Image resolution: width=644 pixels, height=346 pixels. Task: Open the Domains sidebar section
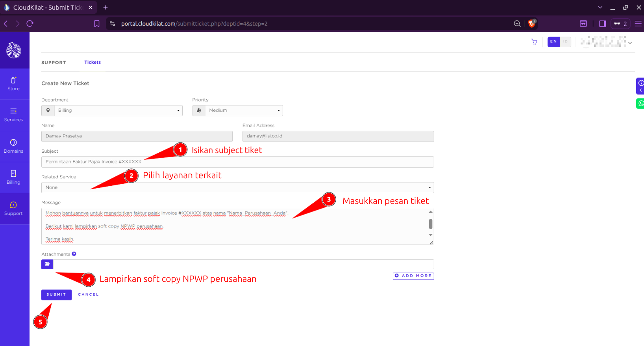pyautogui.click(x=13, y=146)
